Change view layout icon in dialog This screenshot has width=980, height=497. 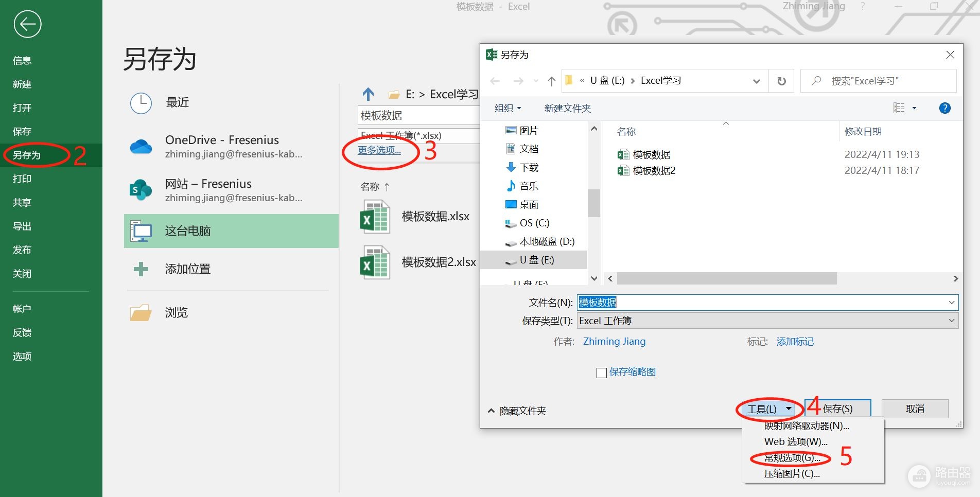pos(899,108)
